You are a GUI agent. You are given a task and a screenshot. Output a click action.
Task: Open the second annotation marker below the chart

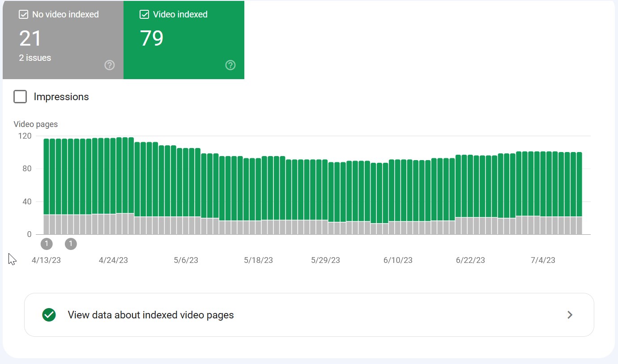tap(71, 244)
